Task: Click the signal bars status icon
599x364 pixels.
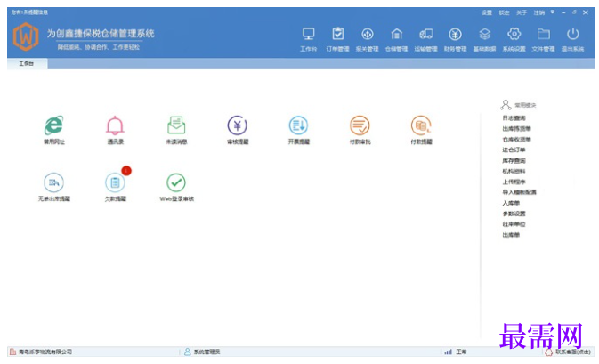Action: tap(448, 352)
